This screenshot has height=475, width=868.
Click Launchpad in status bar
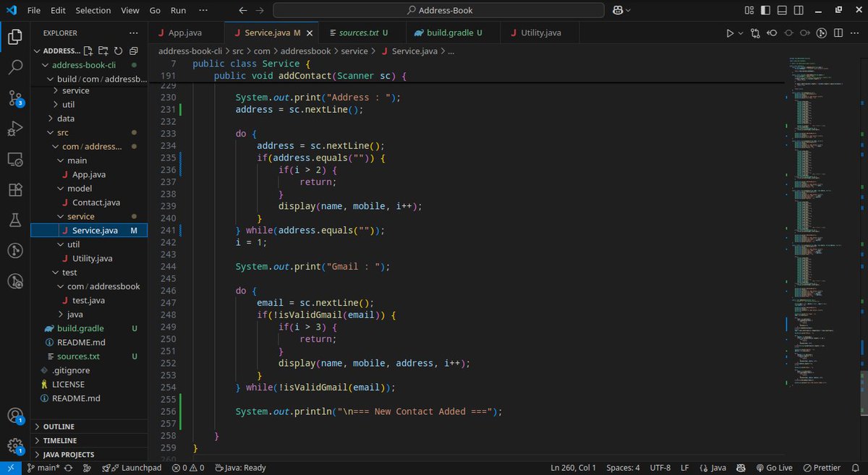pyautogui.click(x=131, y=468)
